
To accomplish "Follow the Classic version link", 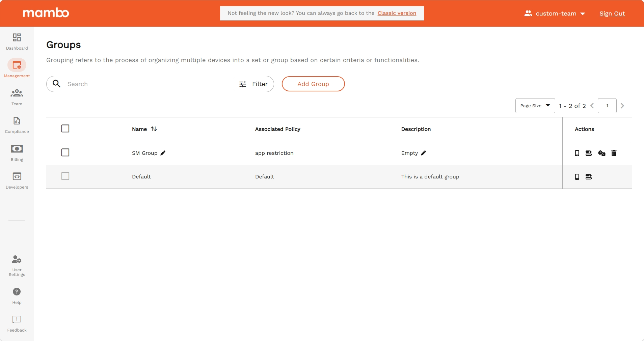I will [397, 13].
